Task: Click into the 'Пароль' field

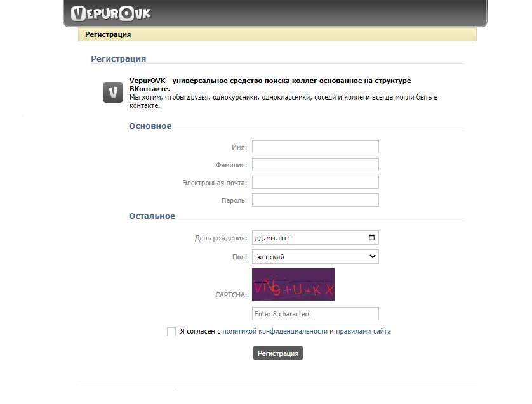Action: pos(315,200)
